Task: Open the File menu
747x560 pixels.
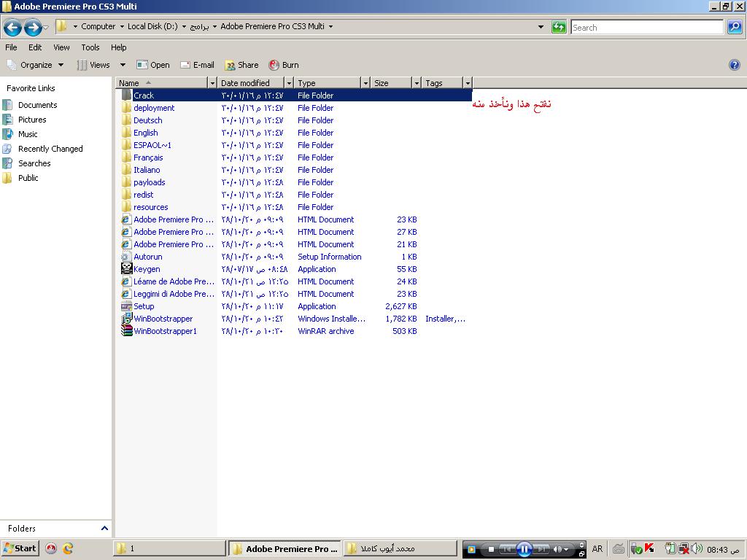Action: (x=11, y=47)
